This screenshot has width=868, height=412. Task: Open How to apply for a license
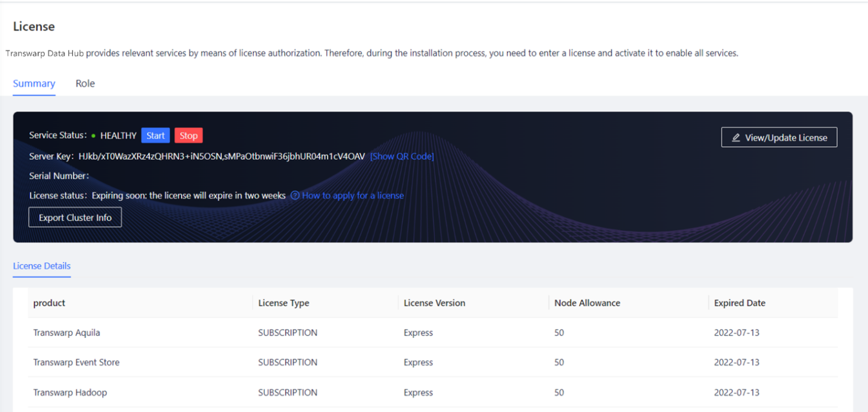[x=353, y=195]
